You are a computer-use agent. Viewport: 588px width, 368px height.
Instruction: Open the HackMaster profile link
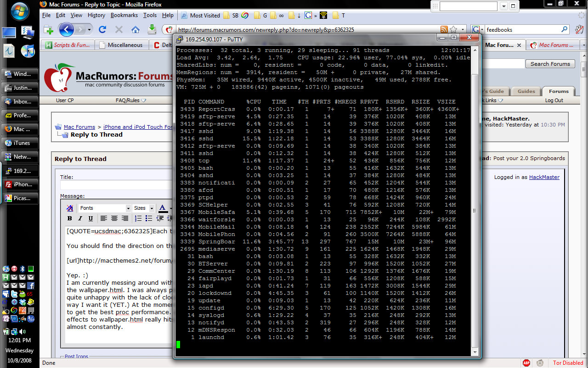pos(544,177)
